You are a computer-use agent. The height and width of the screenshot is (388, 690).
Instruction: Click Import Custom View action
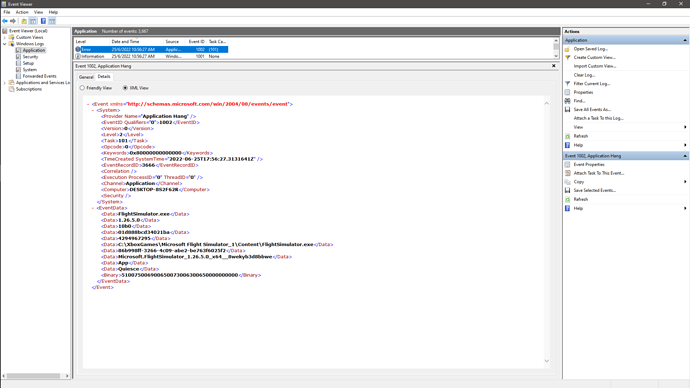[595, 66]
